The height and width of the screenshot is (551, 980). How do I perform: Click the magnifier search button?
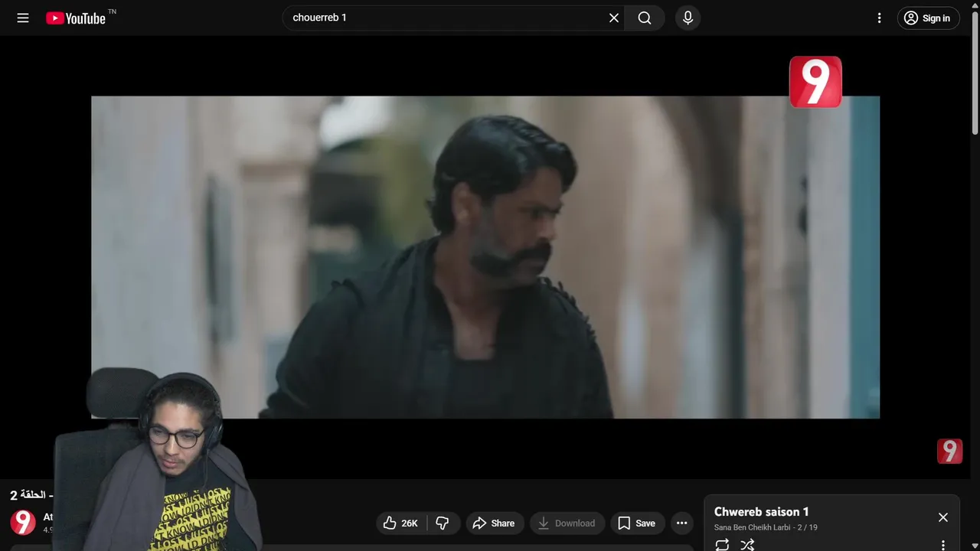645,18
